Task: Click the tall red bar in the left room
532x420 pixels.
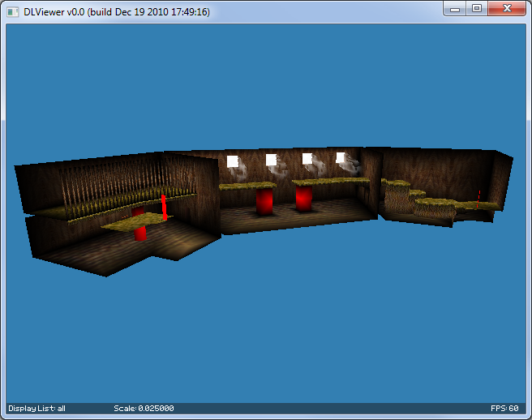Action: (164, 207)
